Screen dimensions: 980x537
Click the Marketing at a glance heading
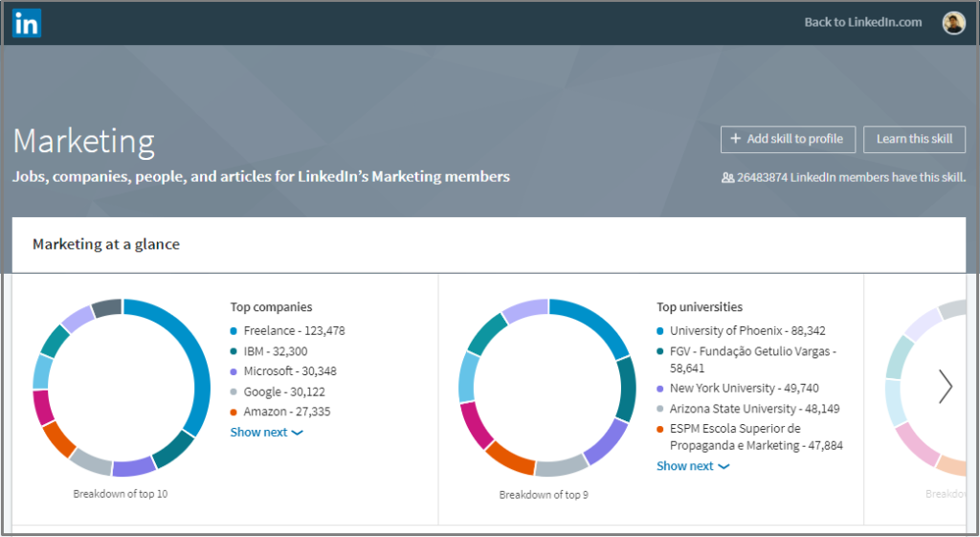[x=106, y=244]
